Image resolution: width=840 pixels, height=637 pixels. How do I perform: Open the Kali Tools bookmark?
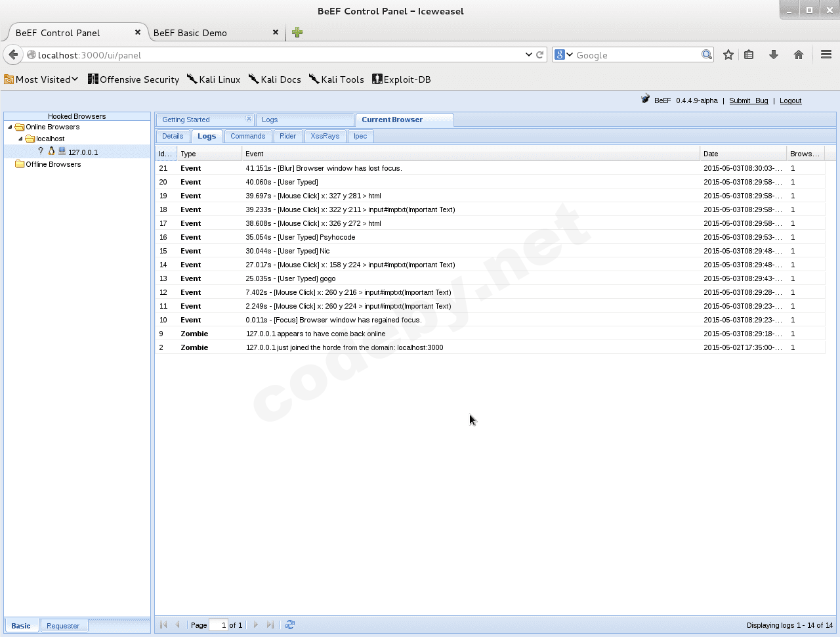click(337, 79)
